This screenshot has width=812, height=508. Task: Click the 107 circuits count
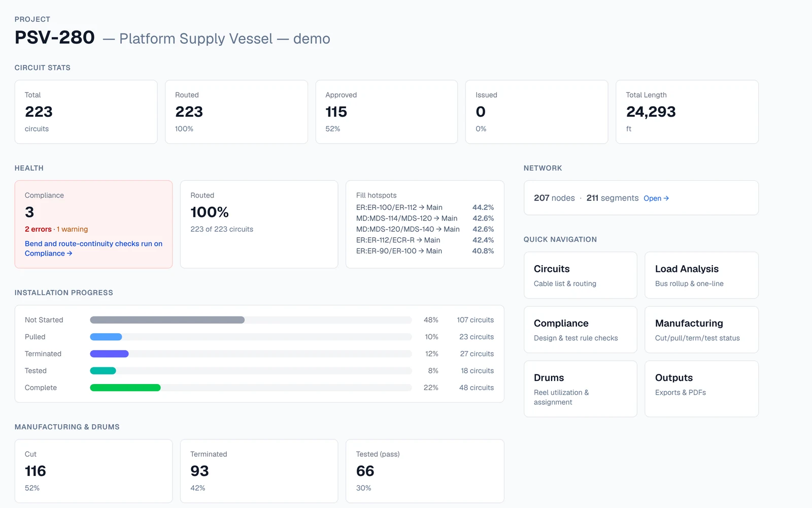(x=475, y=320)
